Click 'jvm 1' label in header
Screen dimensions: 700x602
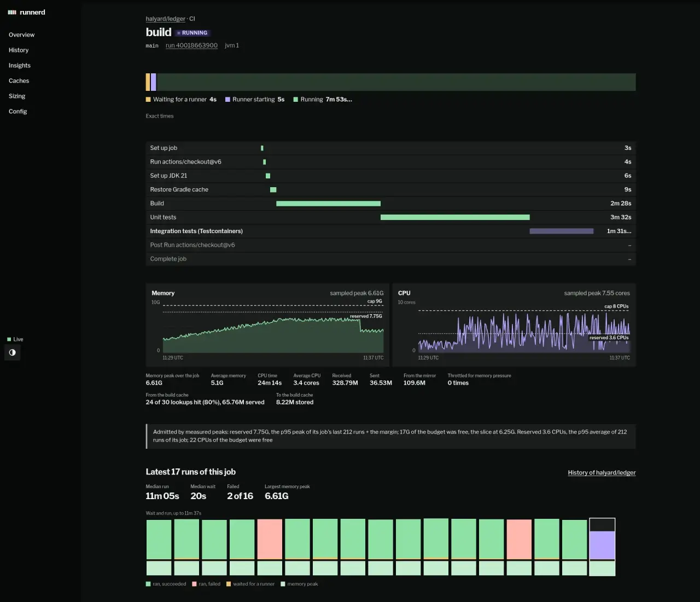tap(232, 45)
